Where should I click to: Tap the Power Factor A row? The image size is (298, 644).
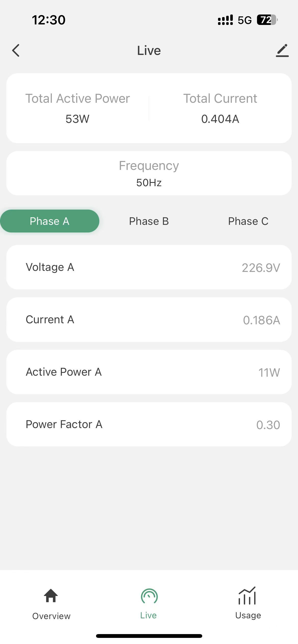pyautogui.click(x=149, y=424)
